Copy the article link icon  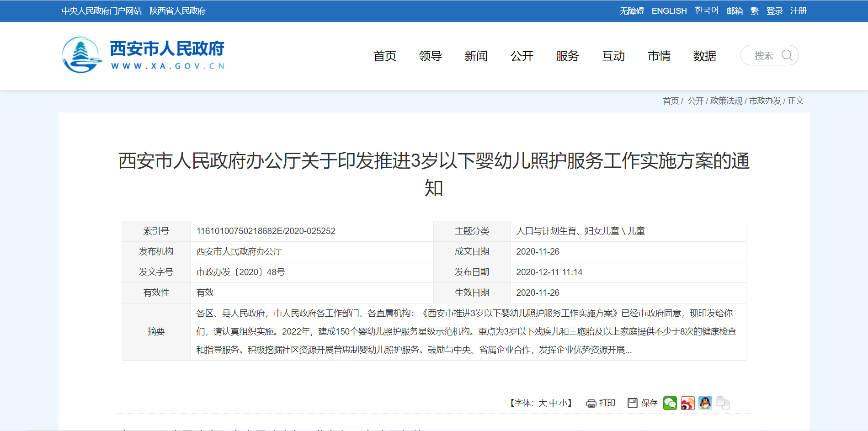tap(723, 403)
